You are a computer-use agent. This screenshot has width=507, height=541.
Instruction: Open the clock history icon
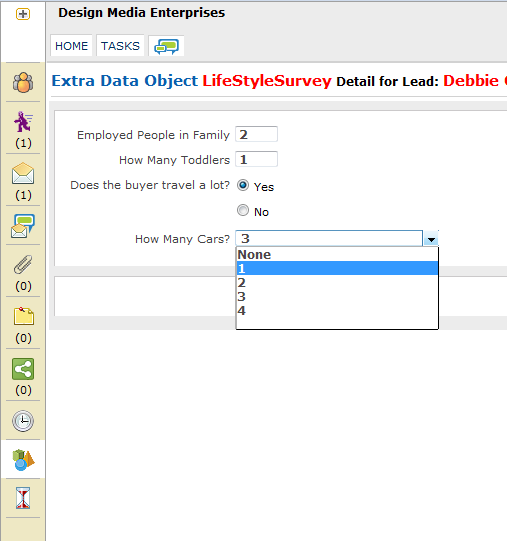(x=23, y=421)
